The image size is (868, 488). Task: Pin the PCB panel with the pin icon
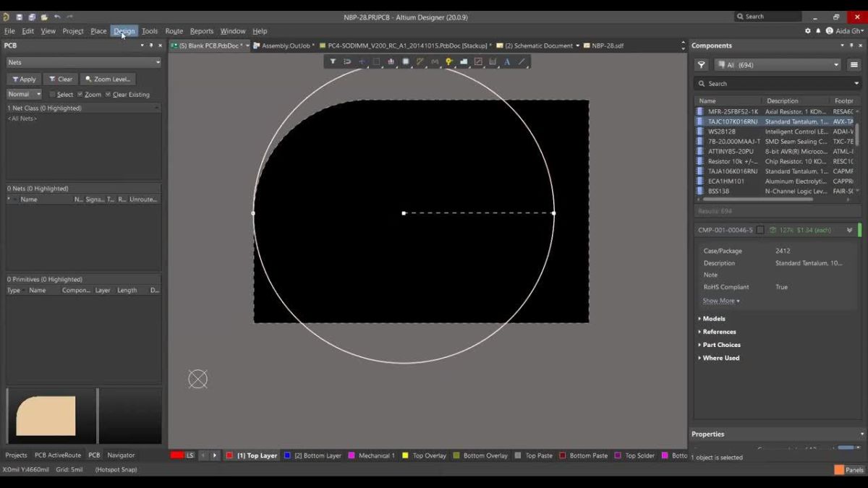pos(151,46)
